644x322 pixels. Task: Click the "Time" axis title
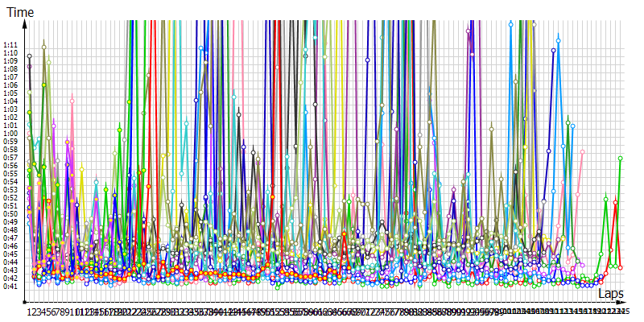[19, 13]
